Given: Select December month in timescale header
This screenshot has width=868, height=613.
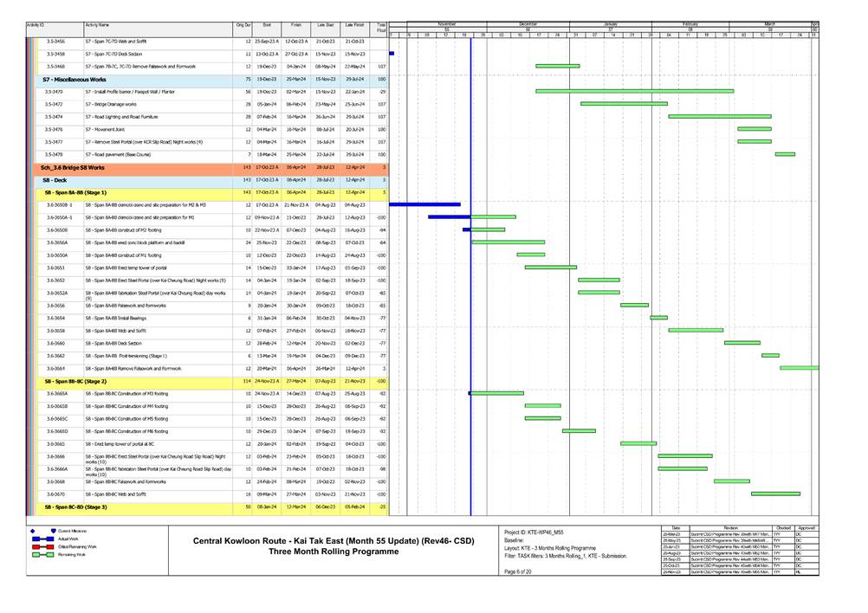Looking at the screenshot, I should tap(528, 23).
